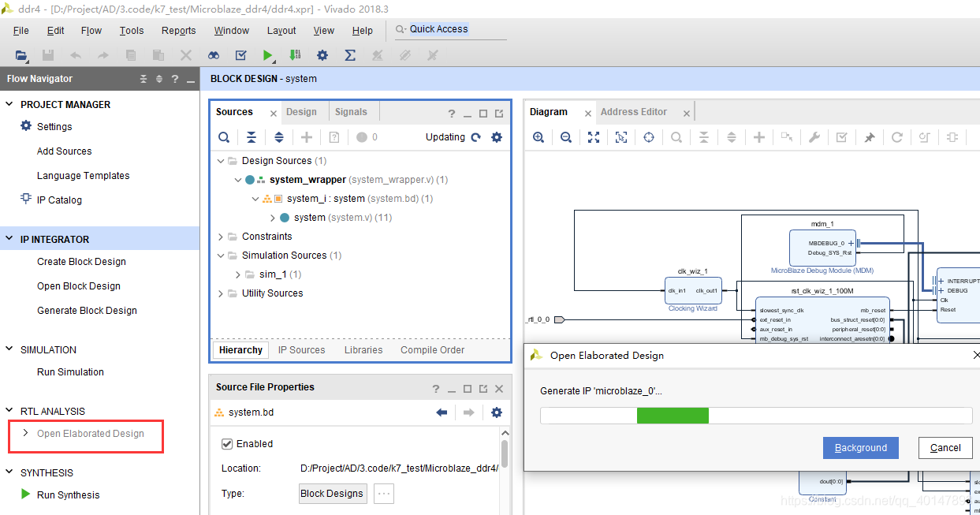Zoom fit the Diagram view
Viewport: 980px width, 515px height.
(x=594, y=137)
